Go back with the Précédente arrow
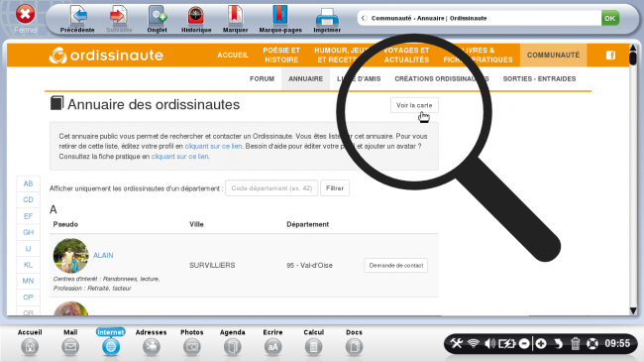This screenshot has width=644, height=362. (77, 16)
